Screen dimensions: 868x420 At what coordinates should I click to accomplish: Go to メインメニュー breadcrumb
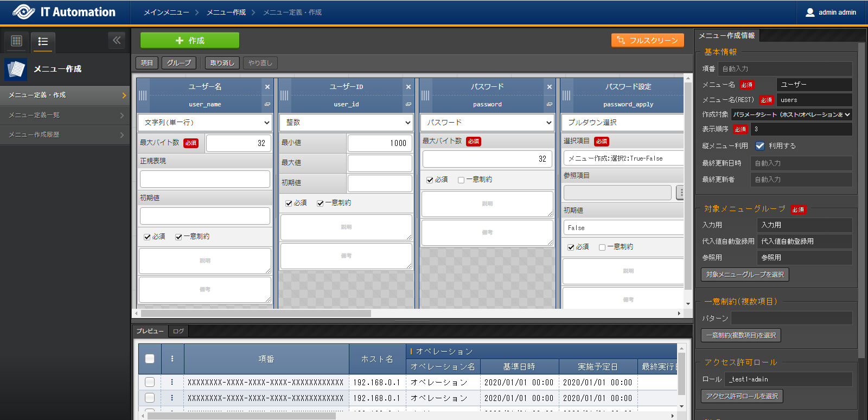pos(167,12)
